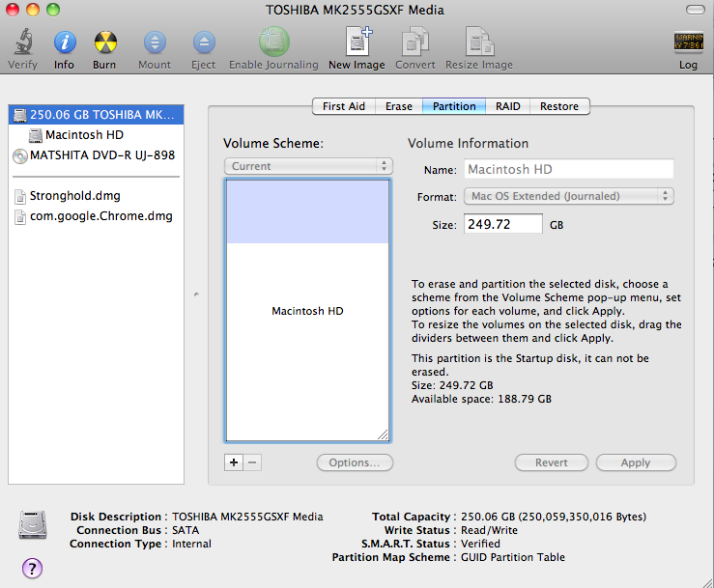Viewport: 714px width, 588px height.
Task: Click the hard drive icon beside Disk Description
Action: click(x=32, y=524)
